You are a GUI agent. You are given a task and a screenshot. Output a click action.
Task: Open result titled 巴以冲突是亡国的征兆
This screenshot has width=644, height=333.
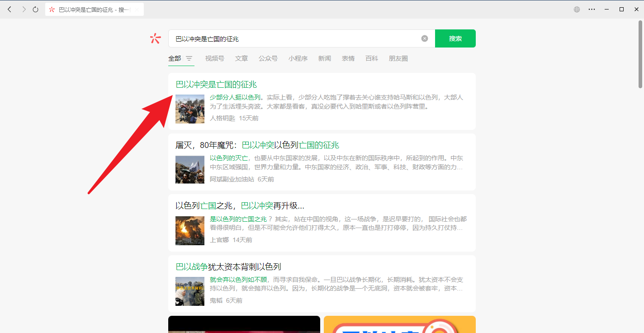[x=216, y=85]
